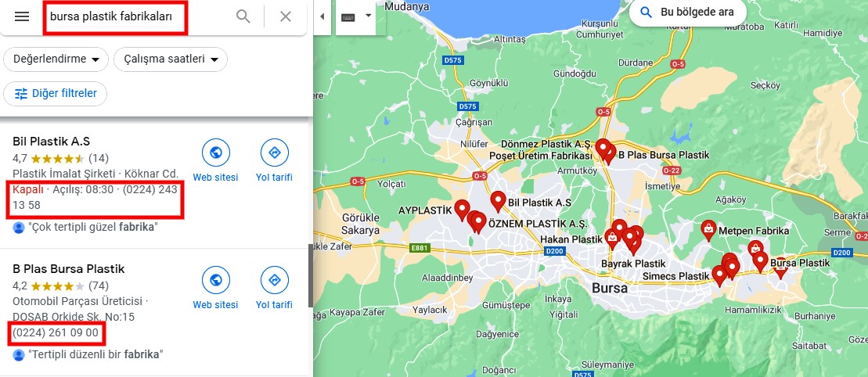Click review "Çok tertipli güzel fabrika"

point(94,227)
